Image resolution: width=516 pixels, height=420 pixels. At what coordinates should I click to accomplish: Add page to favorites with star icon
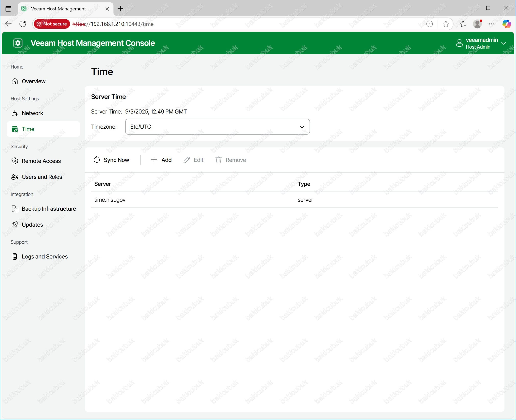coord(446,24)
